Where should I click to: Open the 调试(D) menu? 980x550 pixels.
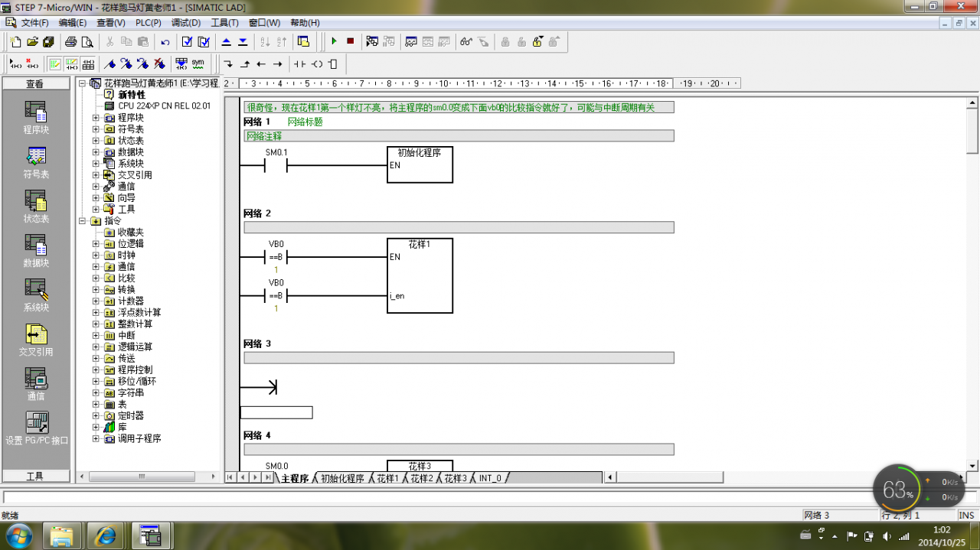click(x=186, y=23)
